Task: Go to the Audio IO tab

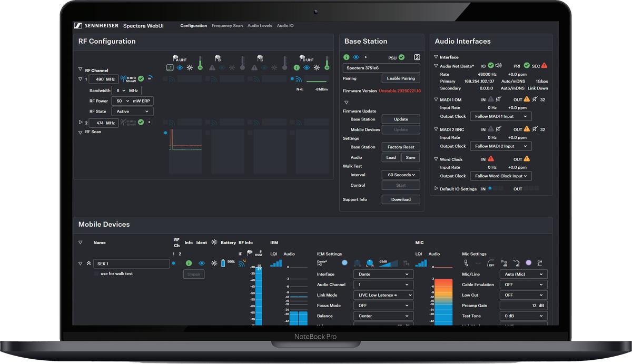Action: [285, 26]
